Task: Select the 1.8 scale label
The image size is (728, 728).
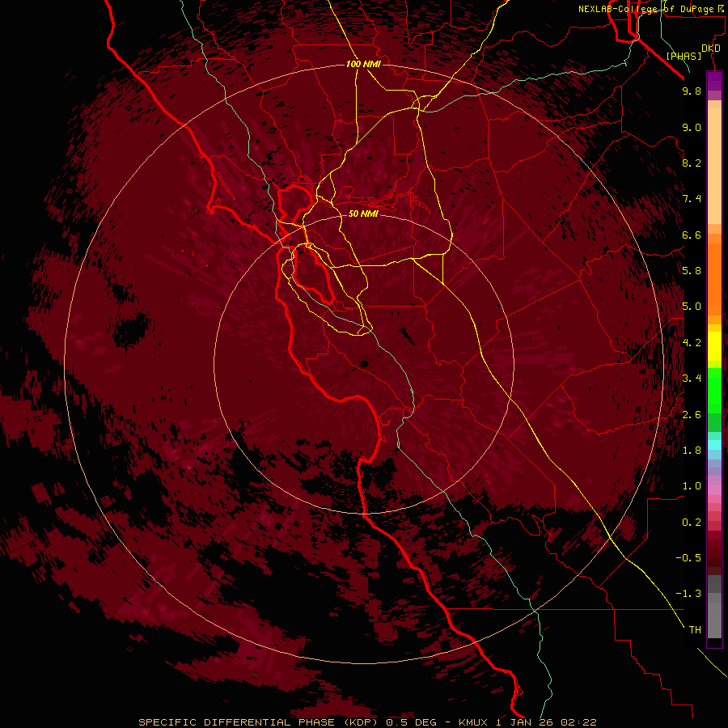Action: (692, 451)
